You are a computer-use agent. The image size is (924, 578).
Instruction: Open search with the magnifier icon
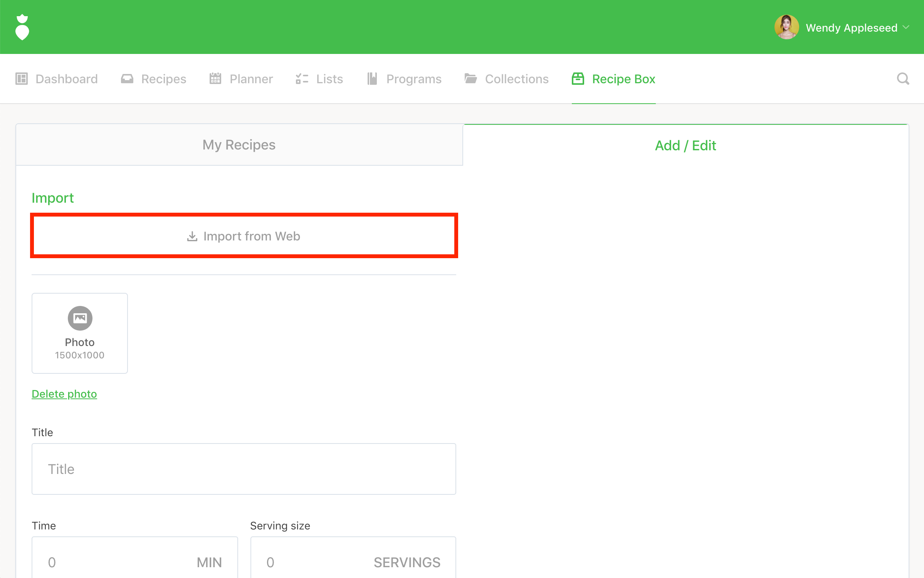tap(903, 79)
